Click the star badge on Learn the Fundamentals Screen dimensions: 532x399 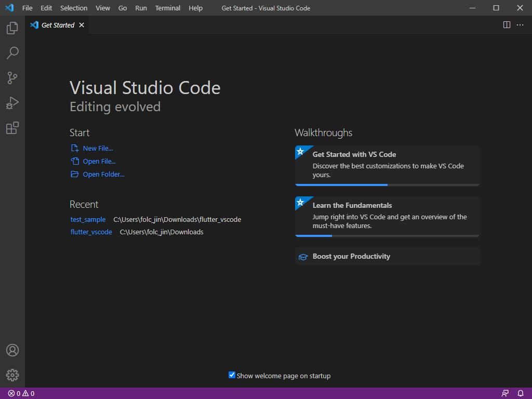point(300,203)
